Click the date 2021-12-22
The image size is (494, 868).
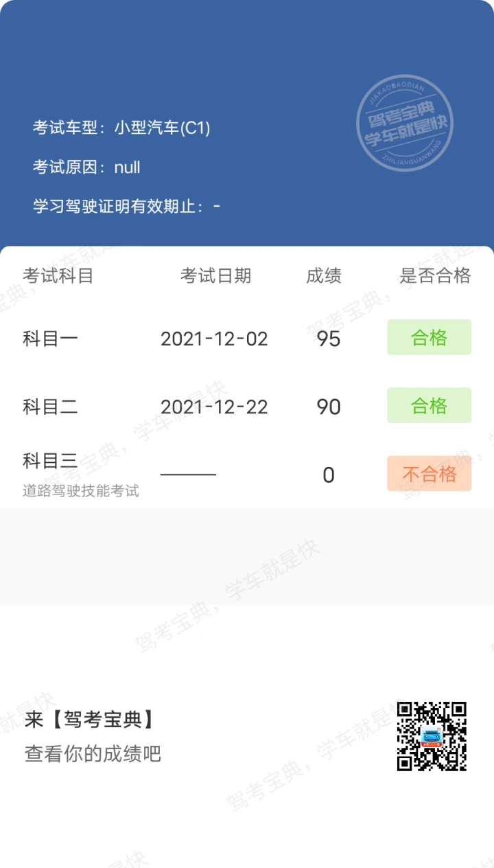pyautogui.click(x=214, y=407)
